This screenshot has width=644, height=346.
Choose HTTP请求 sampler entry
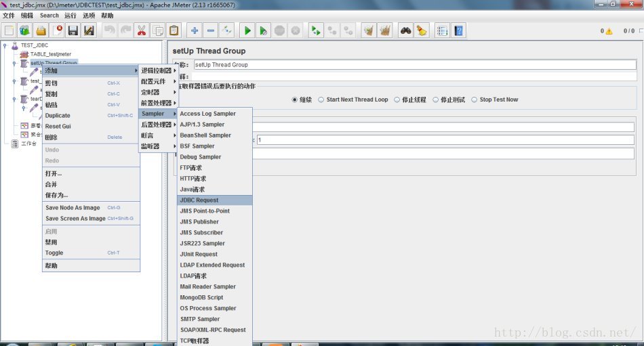215,179
